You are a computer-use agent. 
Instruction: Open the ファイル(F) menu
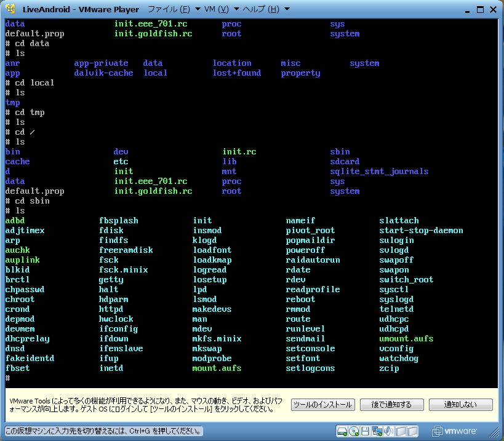pyautogui.click(x=174, y=9)
